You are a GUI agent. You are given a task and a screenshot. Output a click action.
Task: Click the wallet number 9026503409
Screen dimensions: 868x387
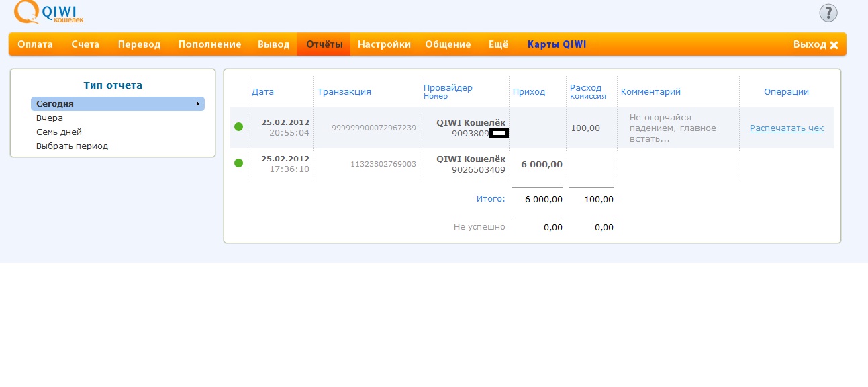(x=479, y=169)
